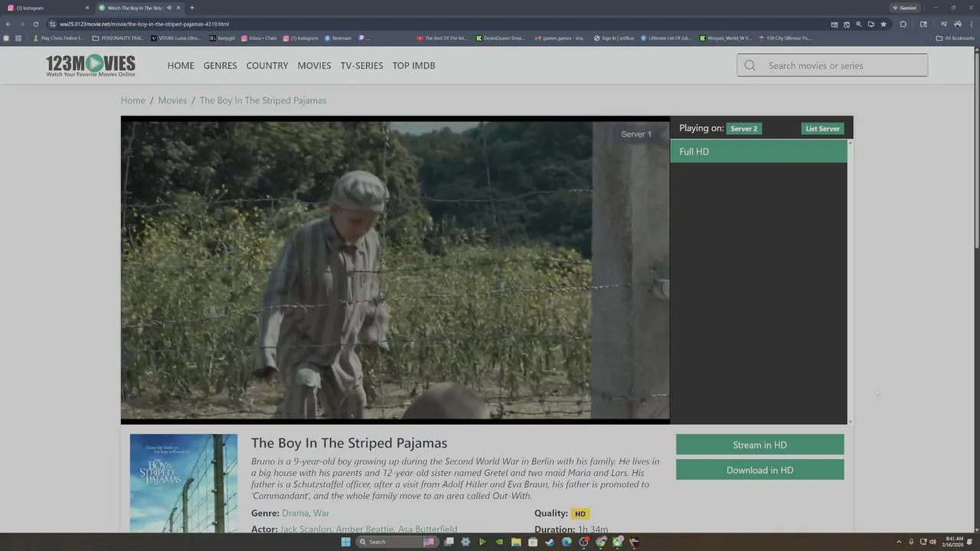
Task: Open the Play Chess Online bookmark
Action: 58,37
